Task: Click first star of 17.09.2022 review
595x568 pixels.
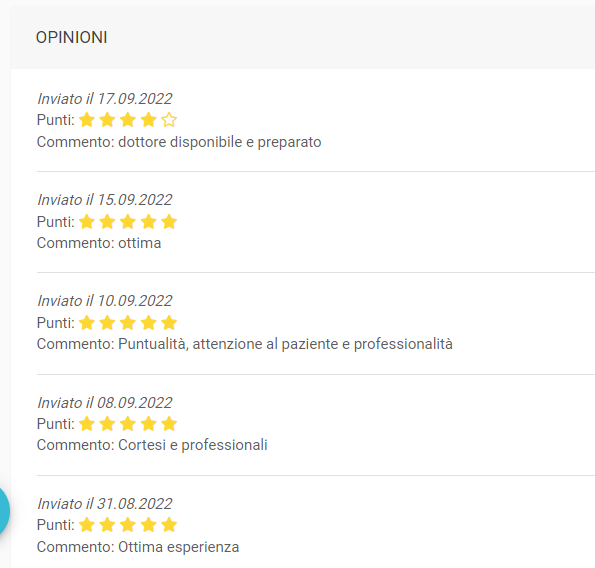Action: (x=87, y=120)
